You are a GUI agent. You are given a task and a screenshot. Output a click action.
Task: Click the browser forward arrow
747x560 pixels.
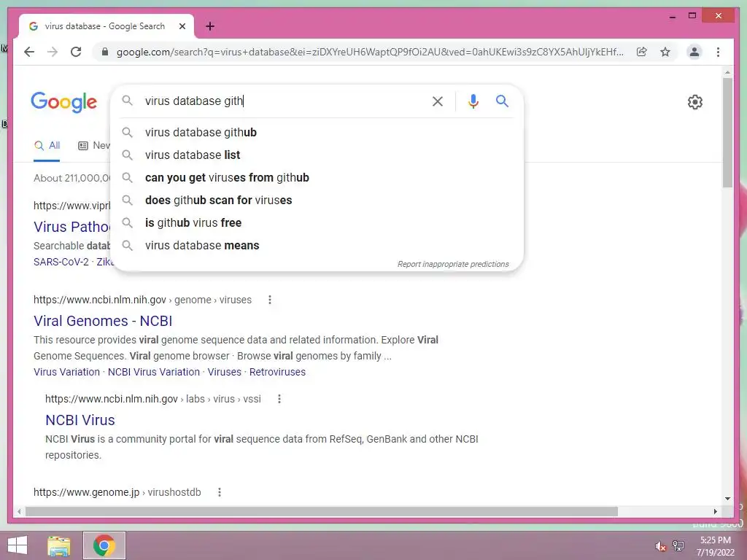53,52
